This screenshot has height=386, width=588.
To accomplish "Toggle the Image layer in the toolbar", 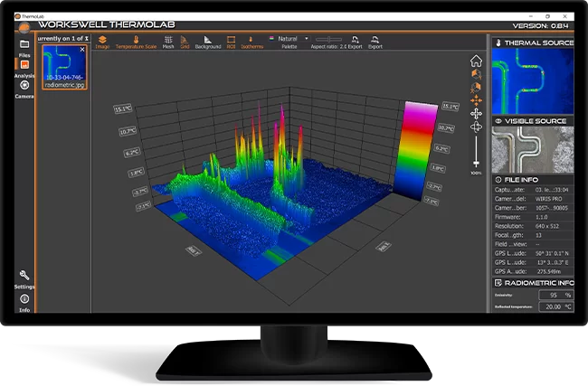I will click(102, 42).
